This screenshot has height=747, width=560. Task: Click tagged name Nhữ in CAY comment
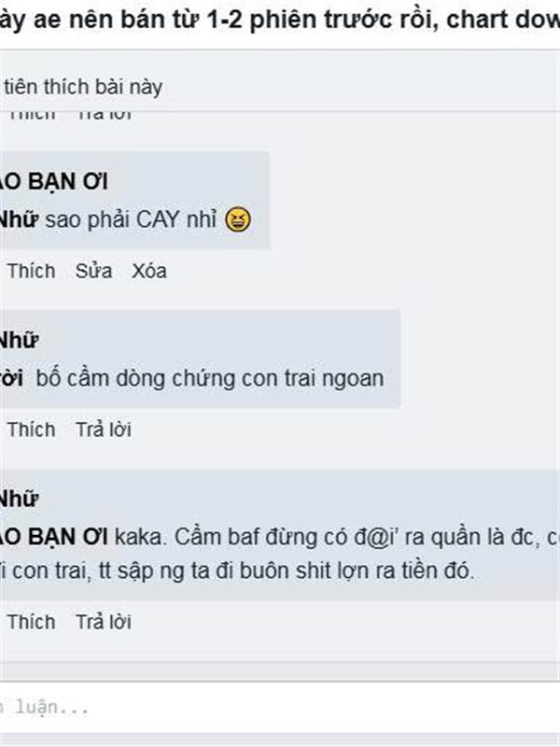(x=19, y=220)
